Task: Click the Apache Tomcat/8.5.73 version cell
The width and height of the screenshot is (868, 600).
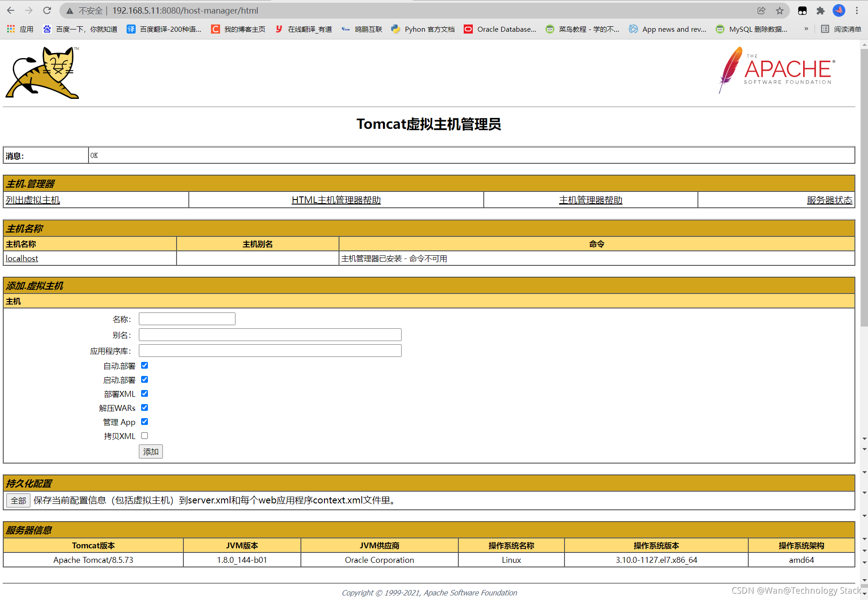Action: 93,560
